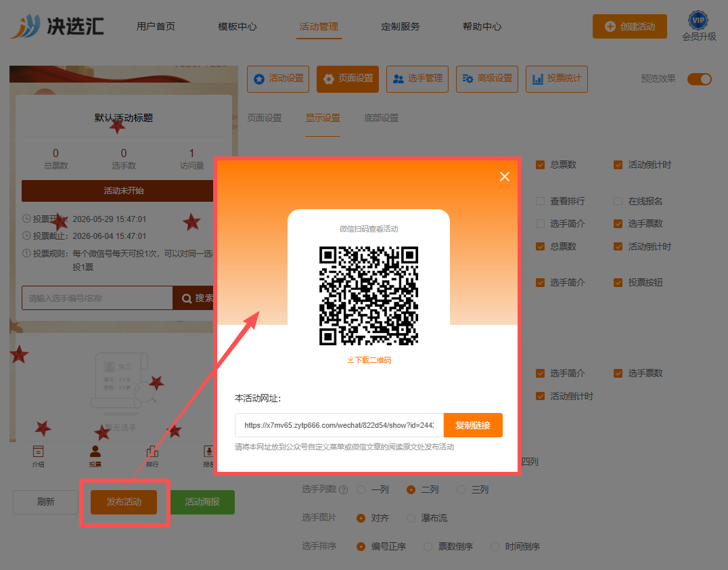Select 底部设置 sub-tab
This screenshot has height=570, width=728.
(381, 118)
